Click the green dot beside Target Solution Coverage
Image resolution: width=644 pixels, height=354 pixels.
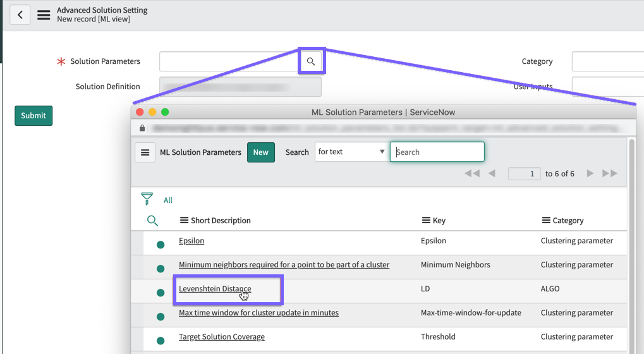pyautogui.click(x=161, y=341)
